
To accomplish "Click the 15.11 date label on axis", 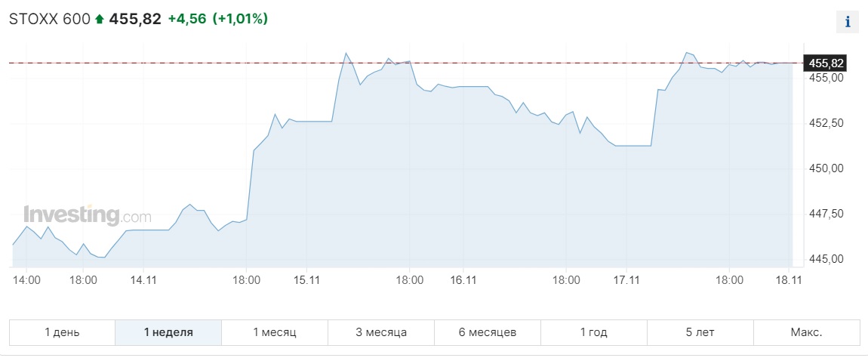I will pos(307,279).
